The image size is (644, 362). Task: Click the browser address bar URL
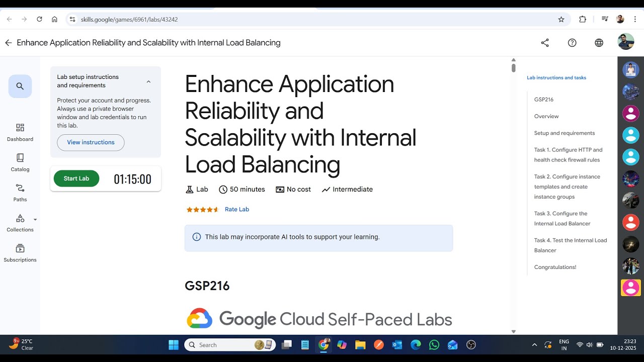click(x=129, y=20)
